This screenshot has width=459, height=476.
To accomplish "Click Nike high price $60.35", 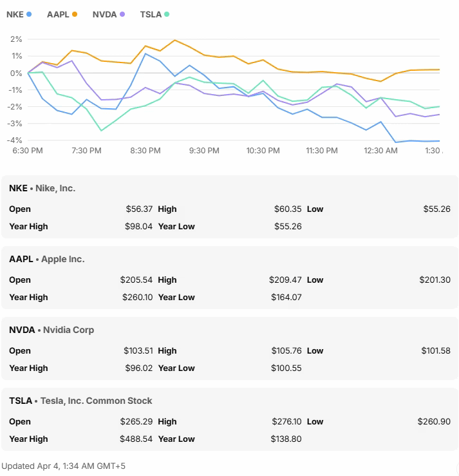I will tap(288, 209).
